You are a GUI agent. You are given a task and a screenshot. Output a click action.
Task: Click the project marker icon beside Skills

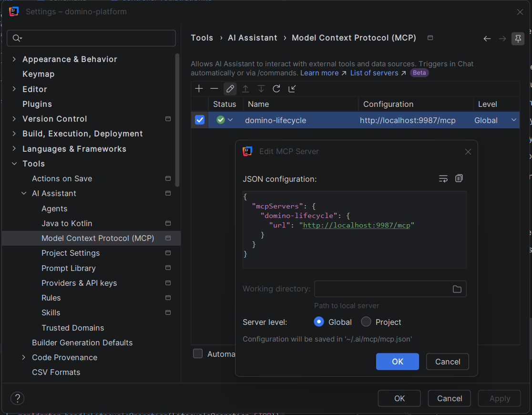coord(168,312)
